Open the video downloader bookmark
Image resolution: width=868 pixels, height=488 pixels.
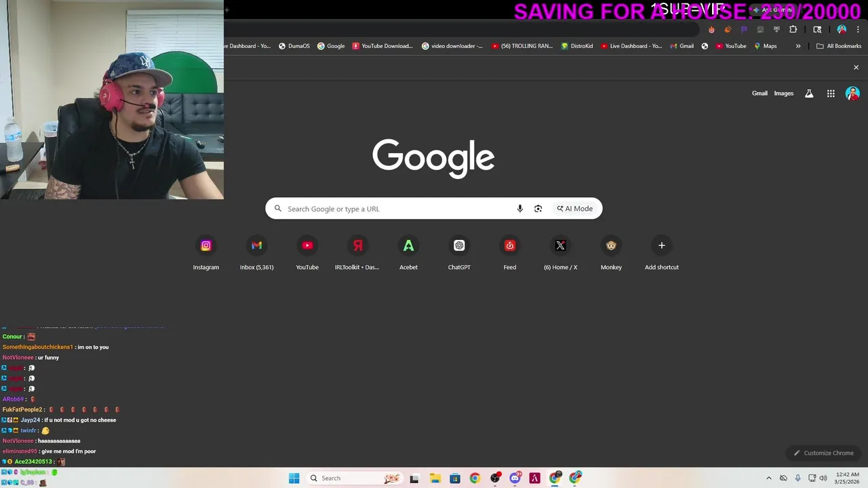pos(452,46)
